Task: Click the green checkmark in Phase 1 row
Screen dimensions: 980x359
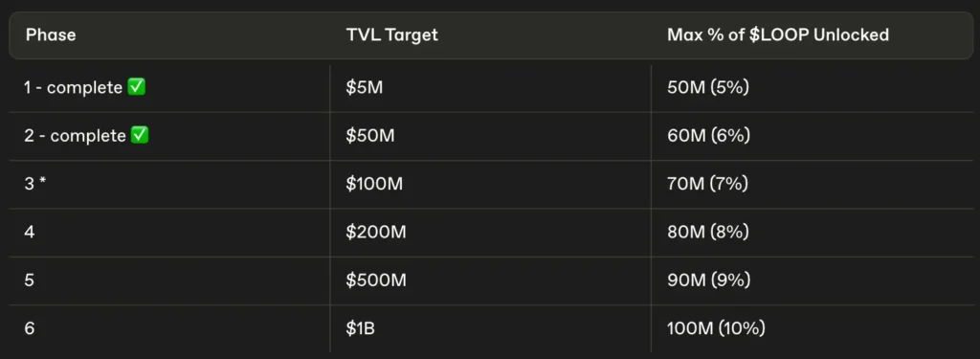Action: pyautogui.click(x=136, y=87)
